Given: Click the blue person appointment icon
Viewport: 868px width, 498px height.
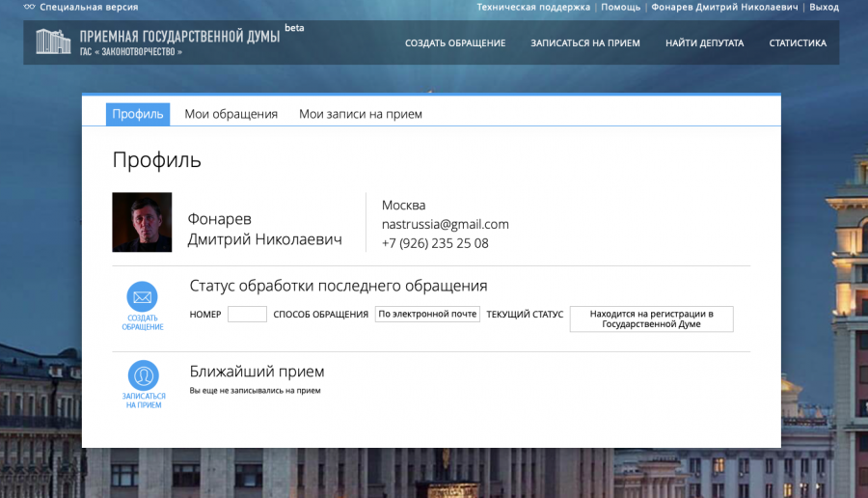Looking at the screenshot, I should 144,375.
